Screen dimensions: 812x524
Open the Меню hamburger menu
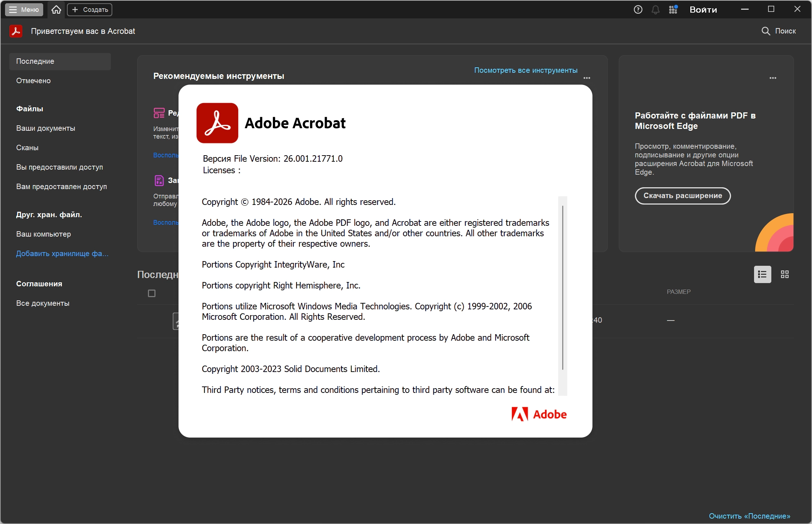pos(24,10)
